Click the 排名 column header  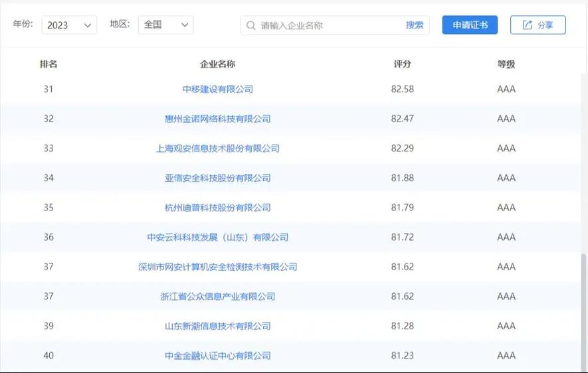(x=49, y=64)
